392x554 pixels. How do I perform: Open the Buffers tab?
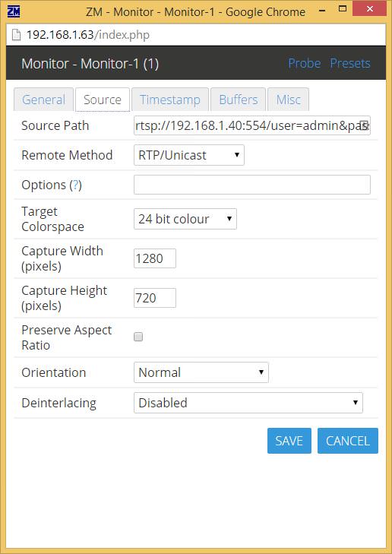point(238,100)
